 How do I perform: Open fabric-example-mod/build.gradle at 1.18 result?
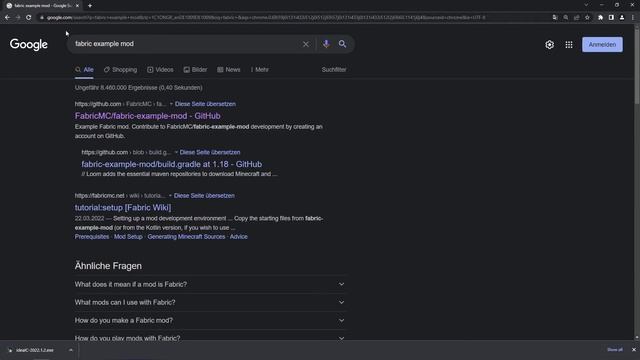click(x=171, y=164)
